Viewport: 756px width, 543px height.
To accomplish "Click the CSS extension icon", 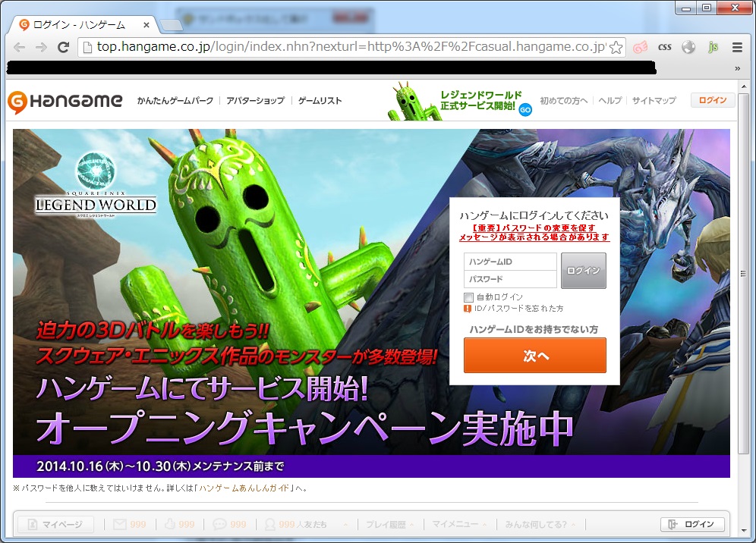I will coord(664,47).
